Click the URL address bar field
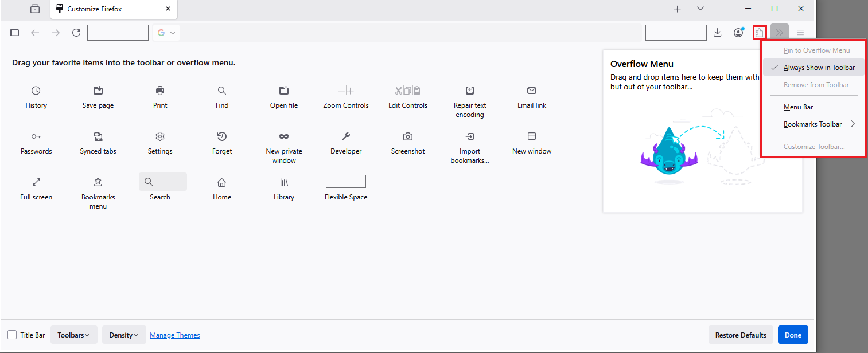Screen dimensions: 868x353 397,33
